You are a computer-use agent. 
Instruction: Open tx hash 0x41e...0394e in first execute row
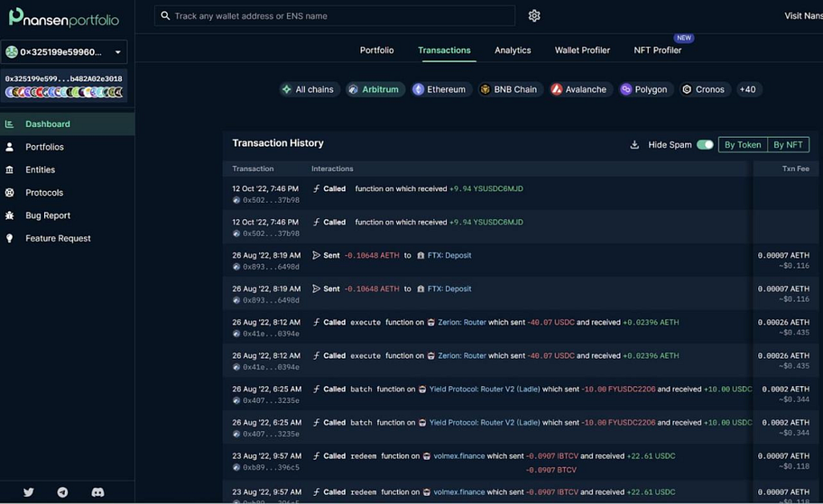click(x=271, y=334)
